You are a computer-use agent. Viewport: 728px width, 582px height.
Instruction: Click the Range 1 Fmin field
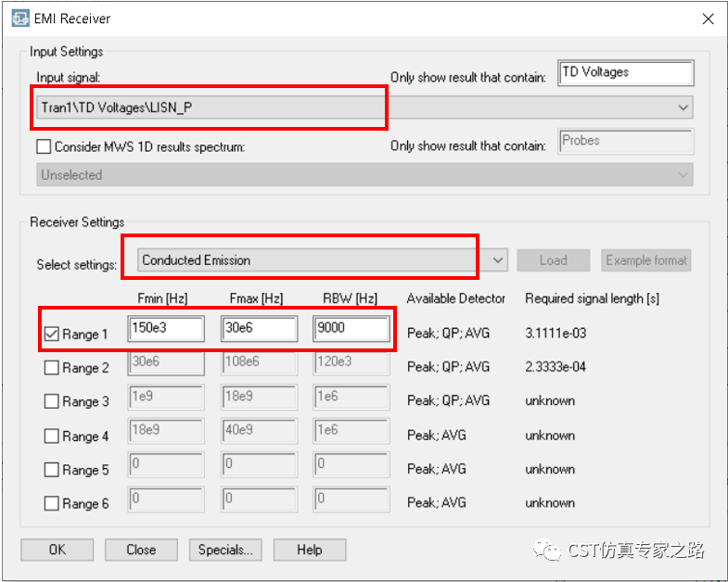point(166,329)
